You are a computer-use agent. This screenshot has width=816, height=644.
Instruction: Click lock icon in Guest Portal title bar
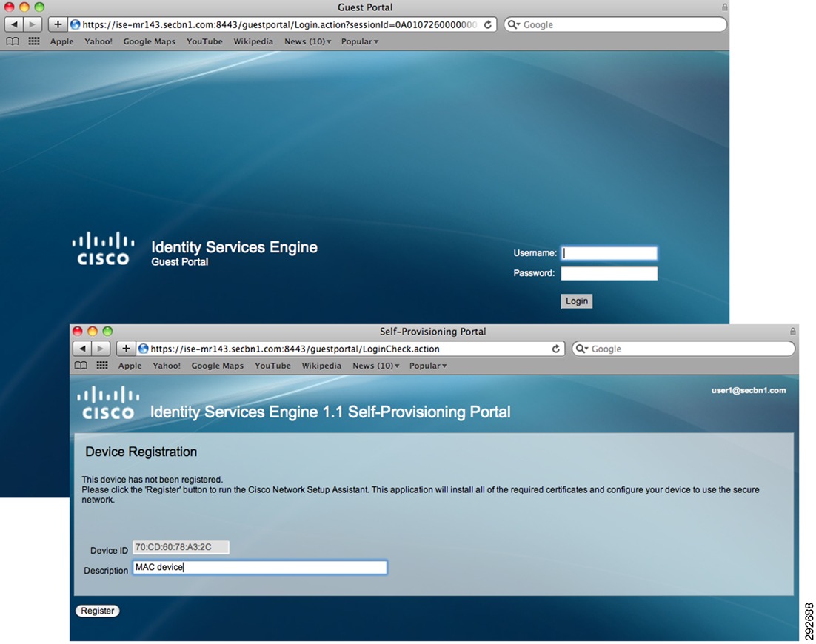[724, 7]
